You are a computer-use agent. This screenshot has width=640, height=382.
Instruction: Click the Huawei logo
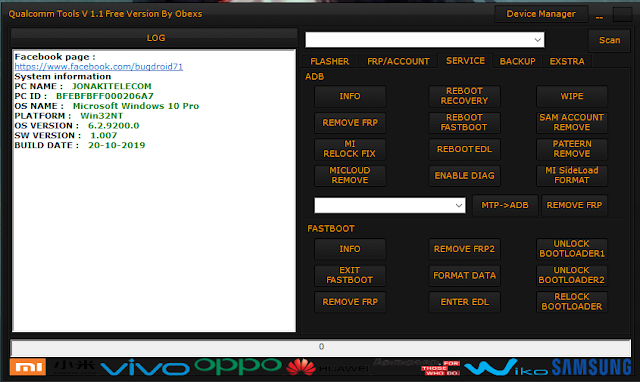click(x=327, y=367)
